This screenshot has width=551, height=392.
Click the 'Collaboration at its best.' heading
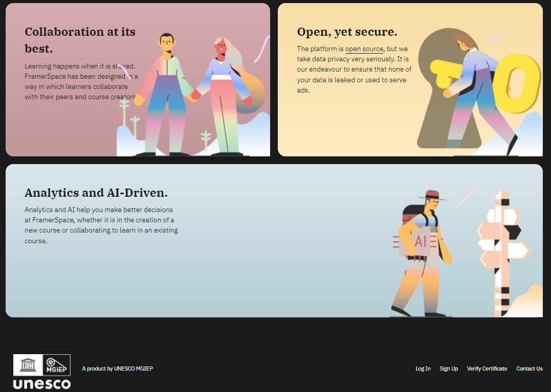(80, 40)
